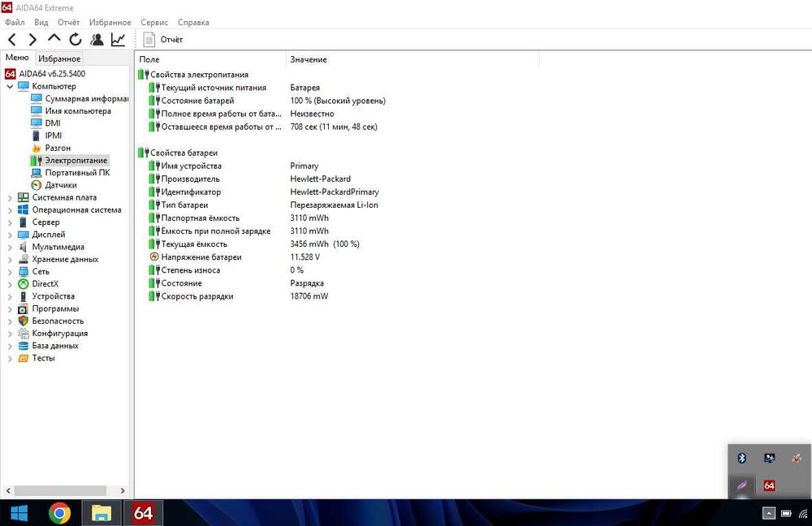This screenshot has height=526, width=812.
Task: Click the Поле column header
Action: pyautogui.click(x=210, y=59)
